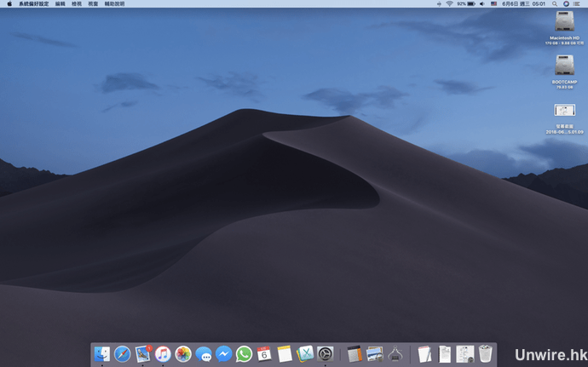Open Spotlight search magnifier

pyautogui.click(x=554, y=3)
